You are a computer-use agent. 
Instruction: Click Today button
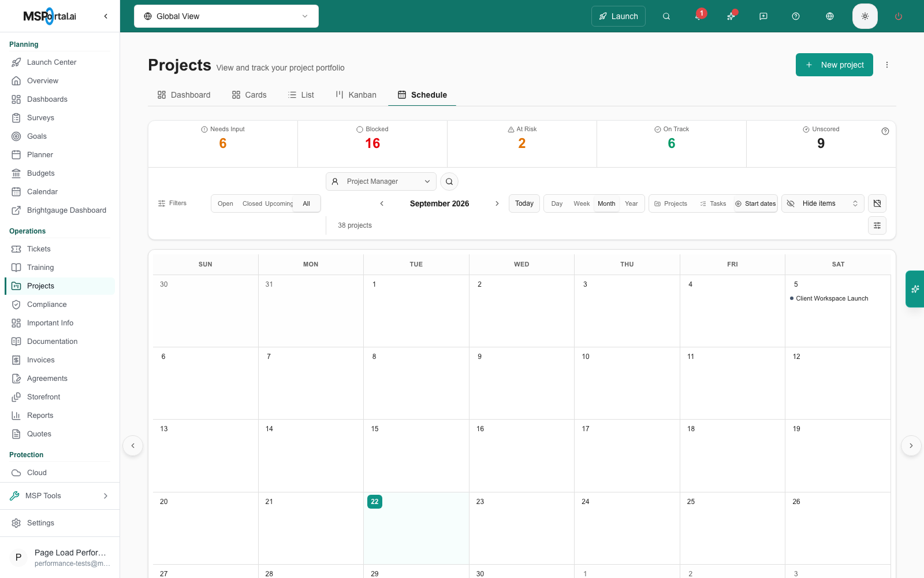point(524,203)
